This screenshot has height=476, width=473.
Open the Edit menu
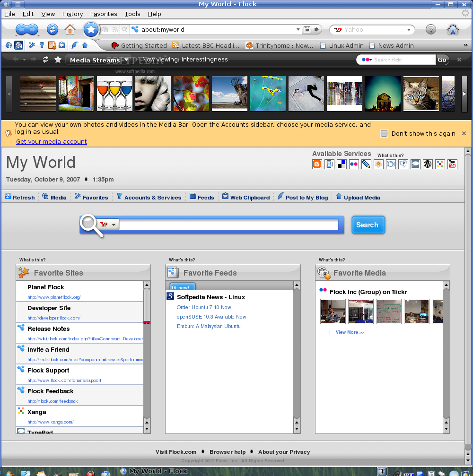pos(28,14)
